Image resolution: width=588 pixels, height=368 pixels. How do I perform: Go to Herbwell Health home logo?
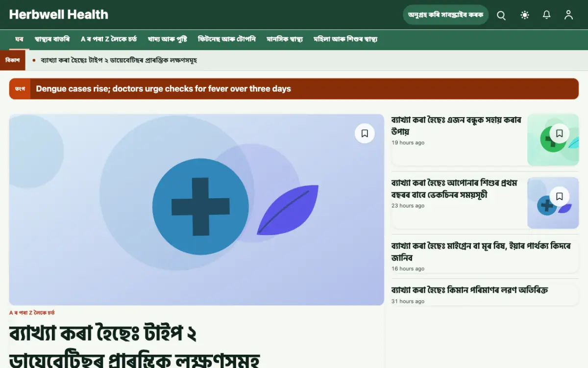59,15
